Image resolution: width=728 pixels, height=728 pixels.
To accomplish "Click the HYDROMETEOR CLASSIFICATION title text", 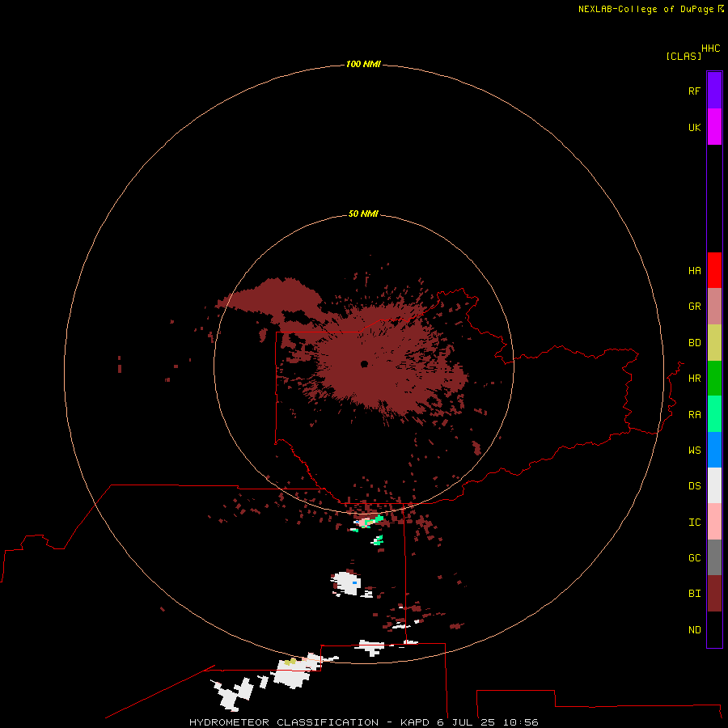I will 284,722.
